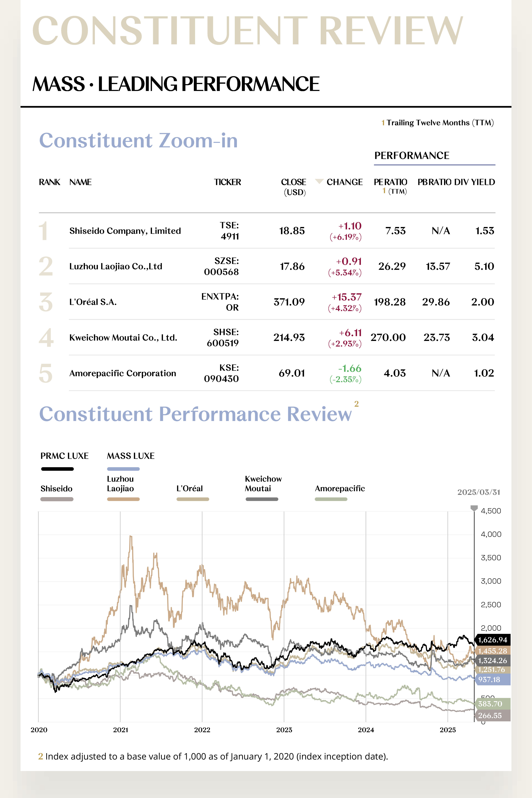Click the Luzhou Laojiao legend color swatch

(x=123, y=499)
